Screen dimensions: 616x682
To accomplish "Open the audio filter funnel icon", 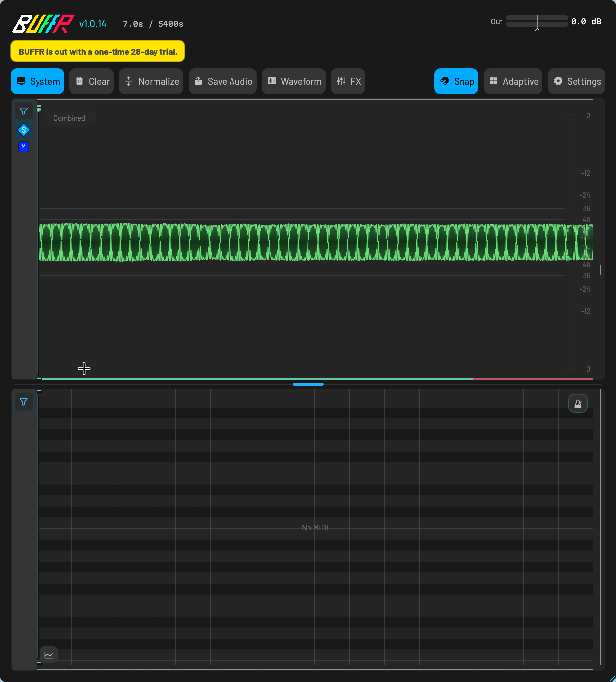I will tap(24, 111).
